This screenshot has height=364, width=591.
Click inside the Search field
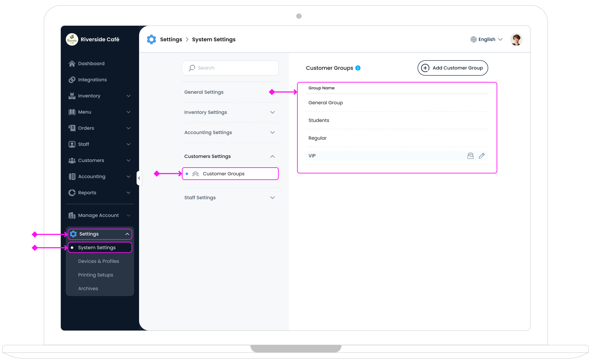pyautogui.click(x=230, y=68)
